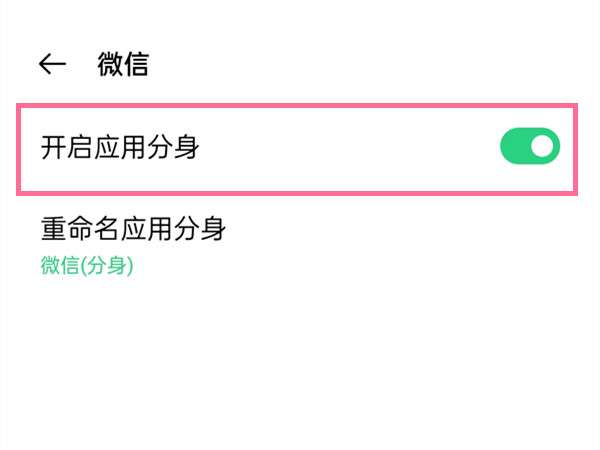This screenshot has height=450, width=600.
Task: Switch off the enabled 应用分身 toggle
Action: pyautogui.click(x=529, y=148)
